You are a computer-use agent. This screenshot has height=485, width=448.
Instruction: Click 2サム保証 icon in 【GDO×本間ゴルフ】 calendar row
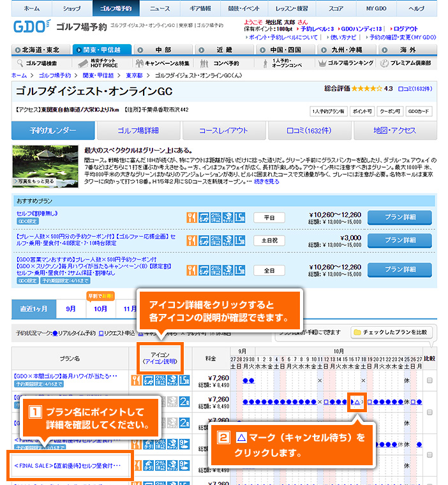tap(160, 380)
